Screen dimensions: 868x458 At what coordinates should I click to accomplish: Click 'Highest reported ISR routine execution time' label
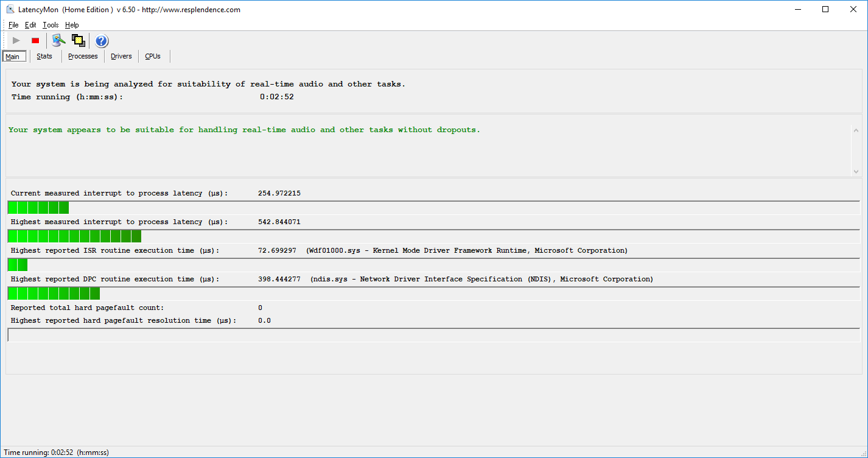pyautogui.click(x=115, y=250)
